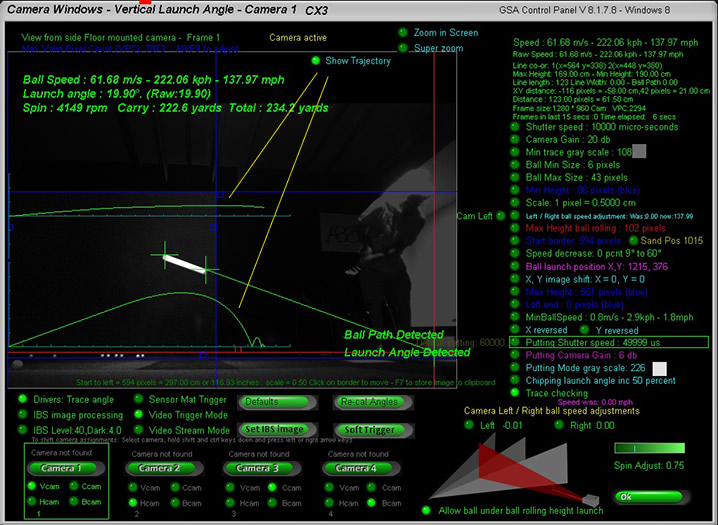This screenshot has width=718, height=525.
Task: Click the IBS image processing LED
Action: coord(24,414)
